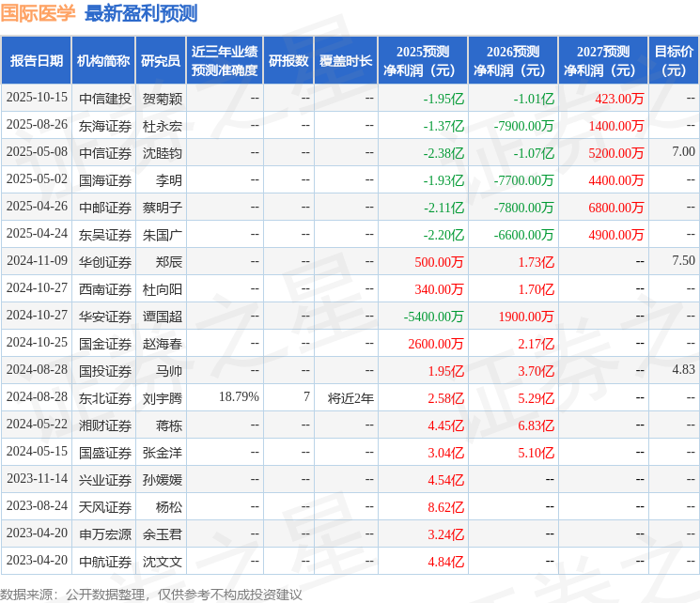The height and width of the screenshot is (603, 700).
Task: Click institution cell 东北证券
Action: click(105, 398)
